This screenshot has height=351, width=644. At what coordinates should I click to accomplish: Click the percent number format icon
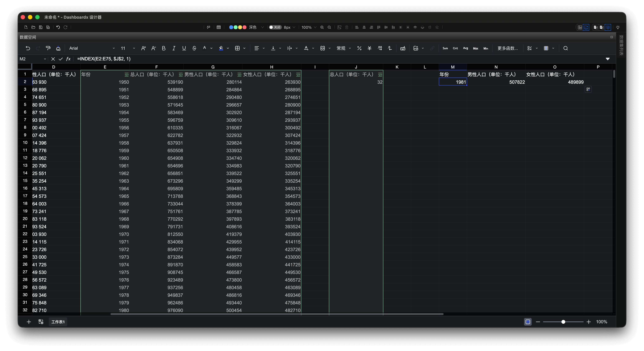pos(359,48)
